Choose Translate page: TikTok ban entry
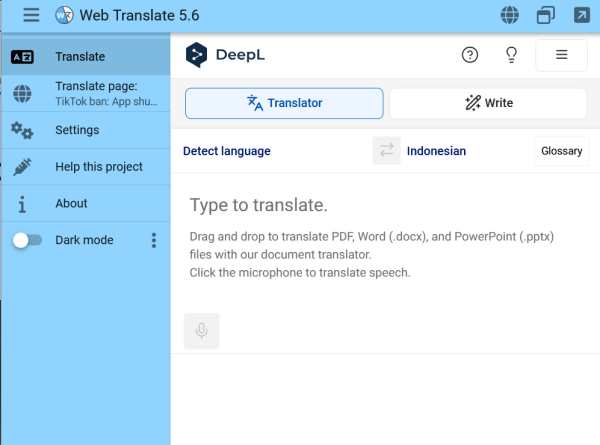Image resolution: width=600 pixels, height=445 pixels. 86,93
